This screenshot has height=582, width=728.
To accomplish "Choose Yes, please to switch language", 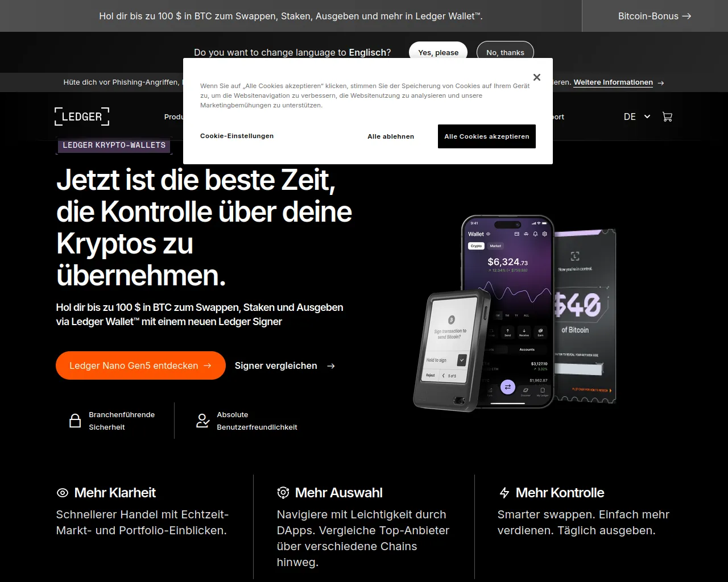I will 438,52.
